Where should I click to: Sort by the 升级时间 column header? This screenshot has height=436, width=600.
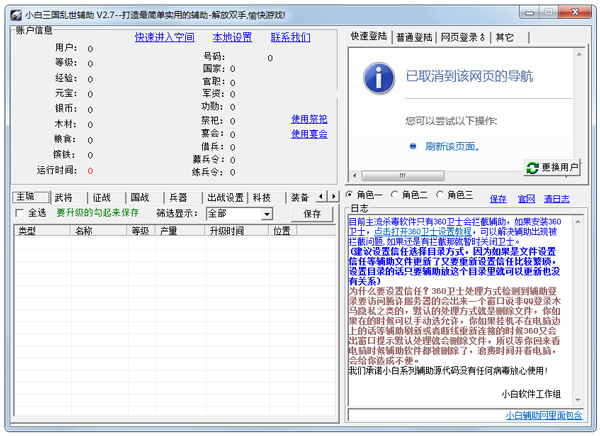[226, 231]
